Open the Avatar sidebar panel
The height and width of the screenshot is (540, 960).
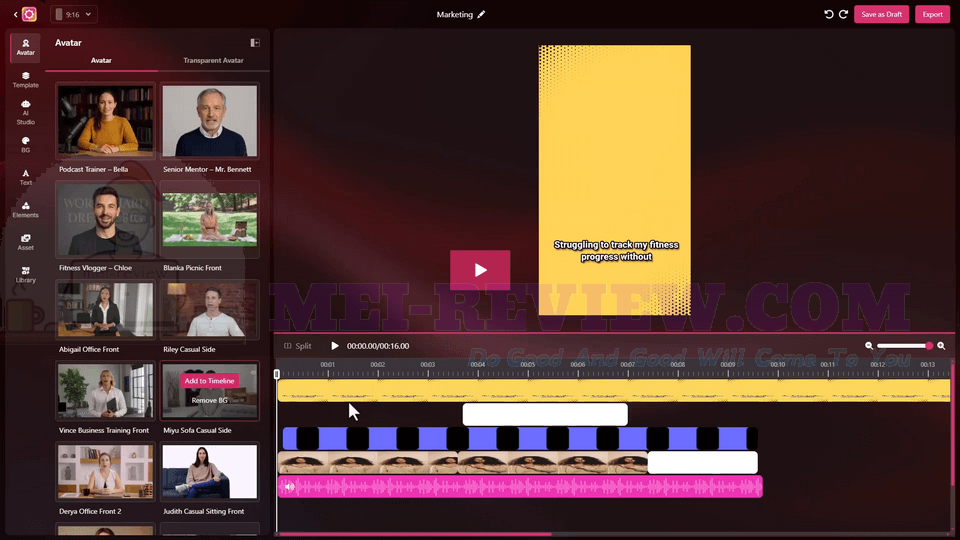(x=25, y=47)
